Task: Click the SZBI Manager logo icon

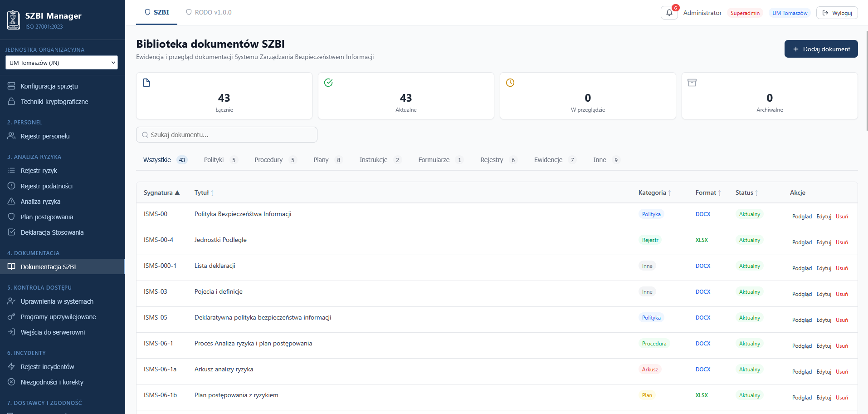Action: click(x=14, y=20)
